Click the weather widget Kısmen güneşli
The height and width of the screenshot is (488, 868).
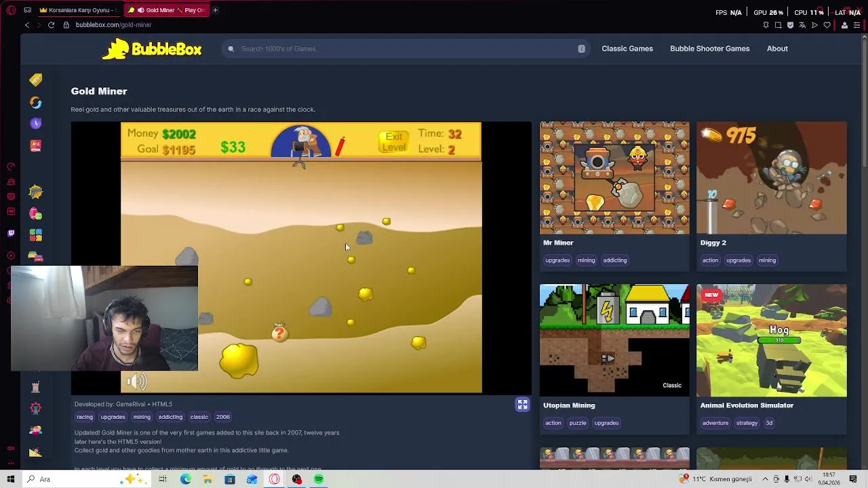tap(715, 479)
